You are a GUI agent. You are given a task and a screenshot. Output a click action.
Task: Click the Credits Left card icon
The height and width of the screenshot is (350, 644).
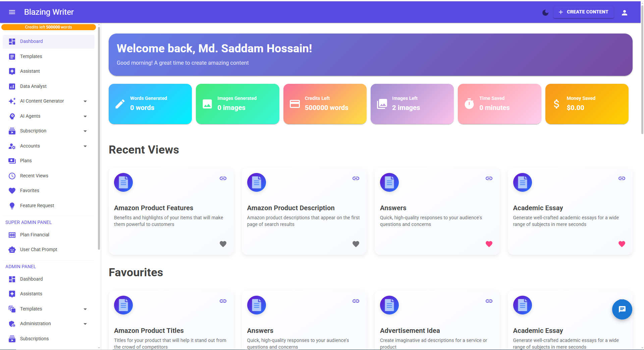tap(295, 104)
